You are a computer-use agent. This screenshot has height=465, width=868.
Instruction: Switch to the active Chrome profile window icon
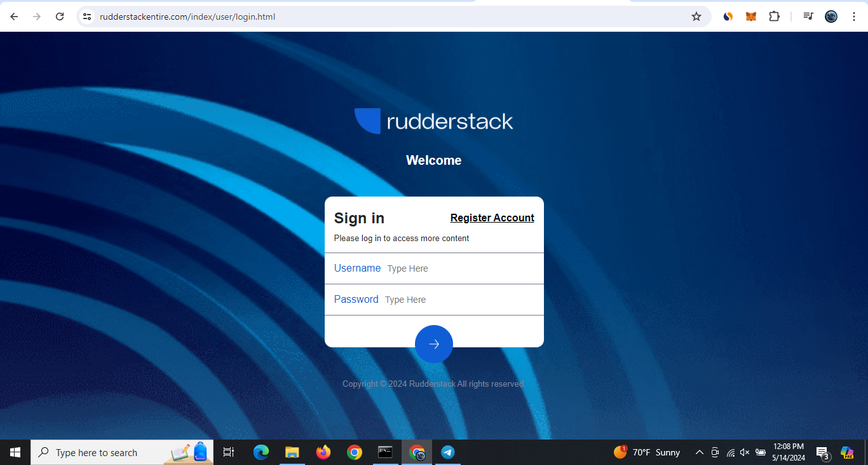[417, 452]
